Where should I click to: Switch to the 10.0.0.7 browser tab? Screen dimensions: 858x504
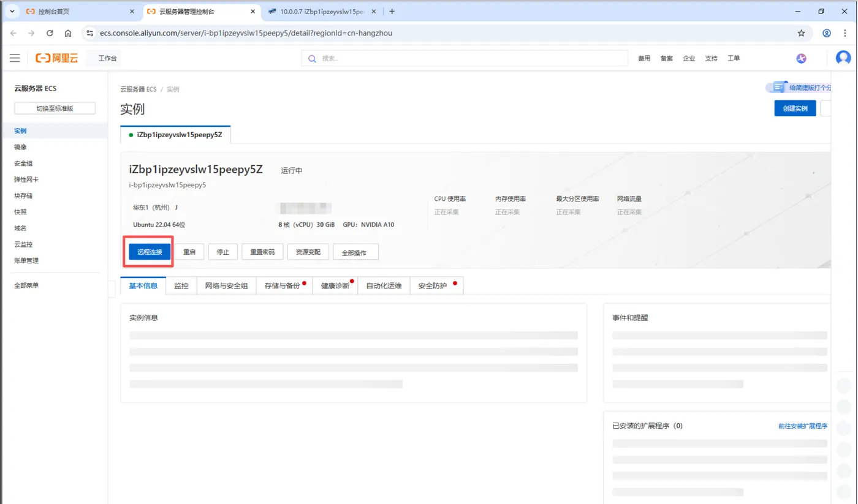click(x=323, y=11)
